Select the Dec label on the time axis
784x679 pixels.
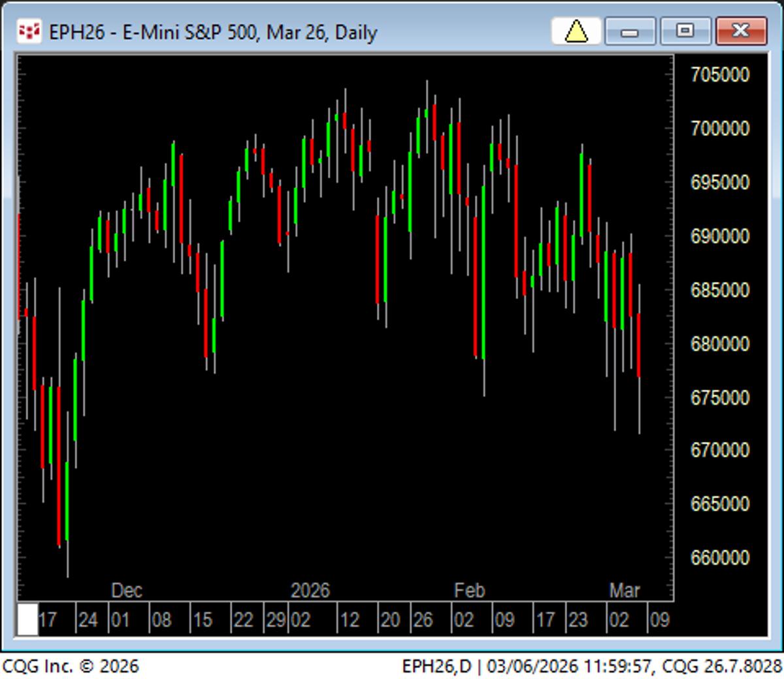[127, 590]
